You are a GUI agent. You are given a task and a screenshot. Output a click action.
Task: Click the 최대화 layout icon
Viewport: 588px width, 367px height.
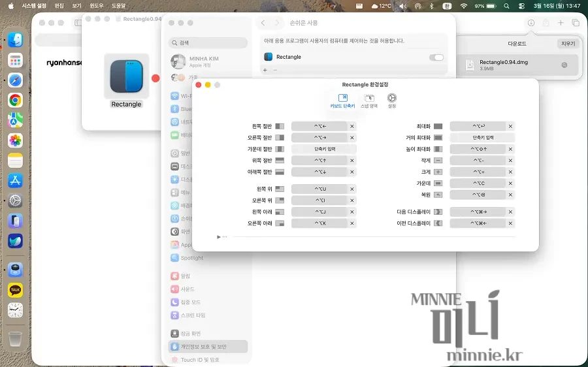click(438, 126)
